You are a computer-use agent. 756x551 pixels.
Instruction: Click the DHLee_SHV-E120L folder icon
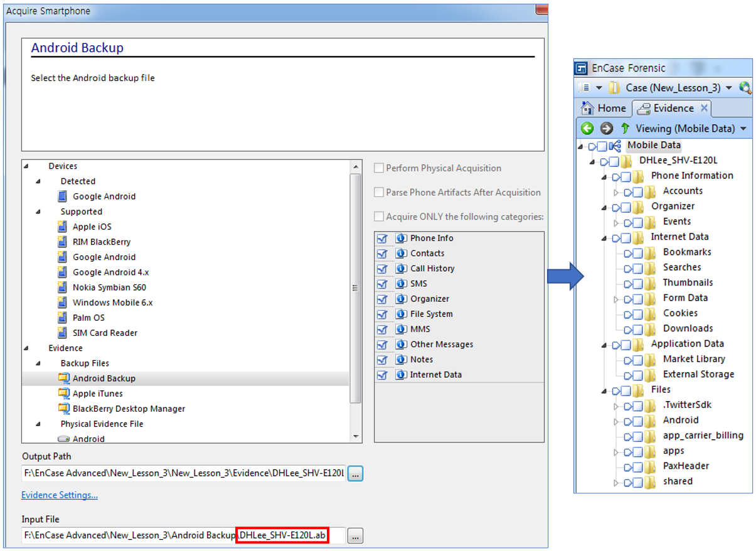pyautogui.click(x=627, y=161)
